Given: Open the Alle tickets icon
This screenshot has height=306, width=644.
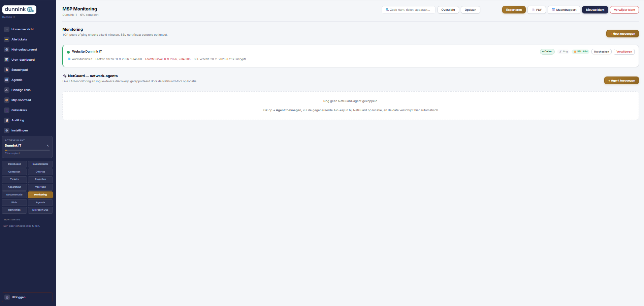Looking at the screenshot, I should (7, 39).
